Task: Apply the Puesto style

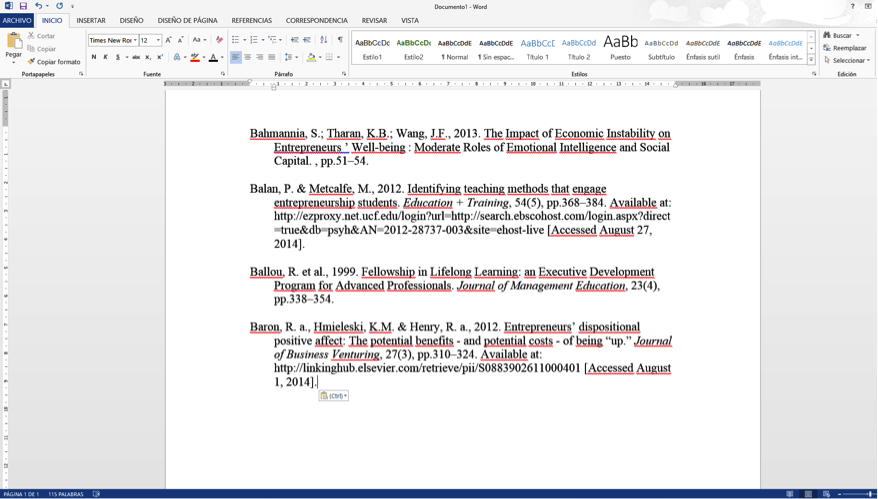Action: click(x=620, y=48)
